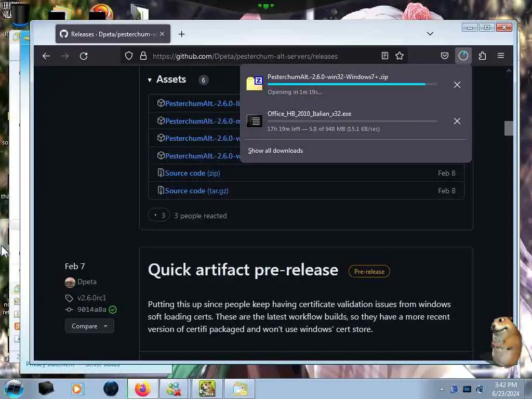Open the Dpeta author profile link

click(87, 282)
